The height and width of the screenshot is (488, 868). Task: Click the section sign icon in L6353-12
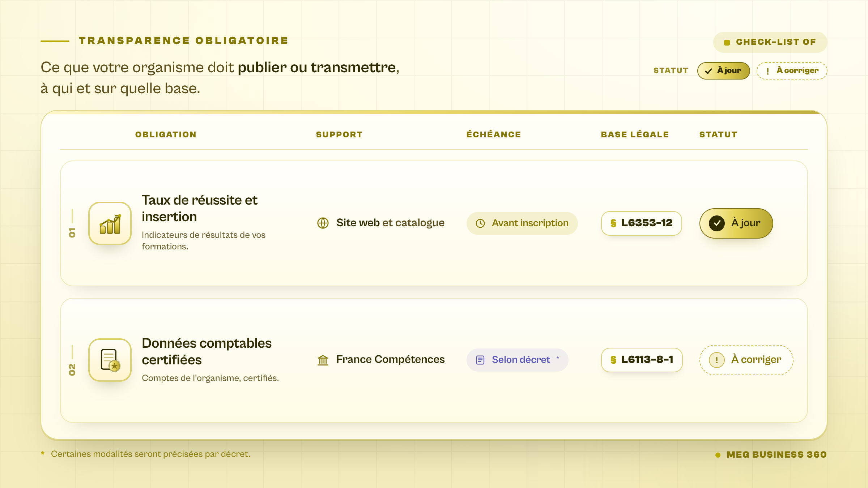click(613, 223)
